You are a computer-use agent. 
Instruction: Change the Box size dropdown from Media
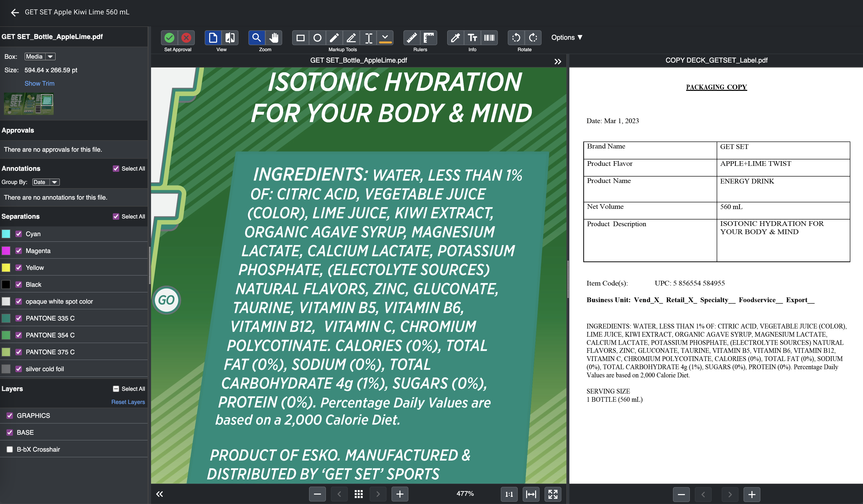(39, 56)
